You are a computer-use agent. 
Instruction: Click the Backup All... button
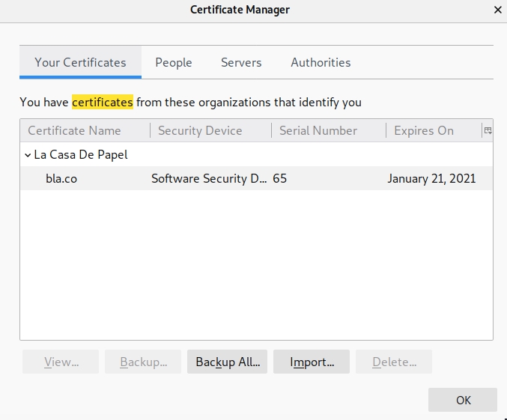[227, 362]
